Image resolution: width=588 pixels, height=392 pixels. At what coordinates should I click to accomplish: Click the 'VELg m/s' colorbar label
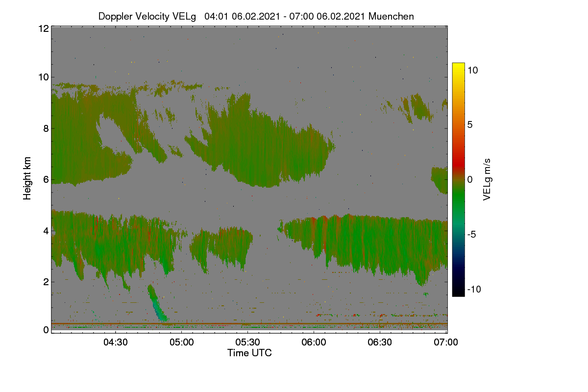pyautogui.click(x=487, y=179)
